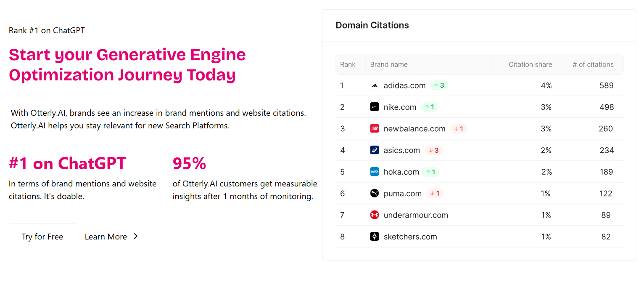Screen dimensions: 644x282
Task: Click the newbalance.com brand icon
Action: pyautogui.click(x=374, y=128)
